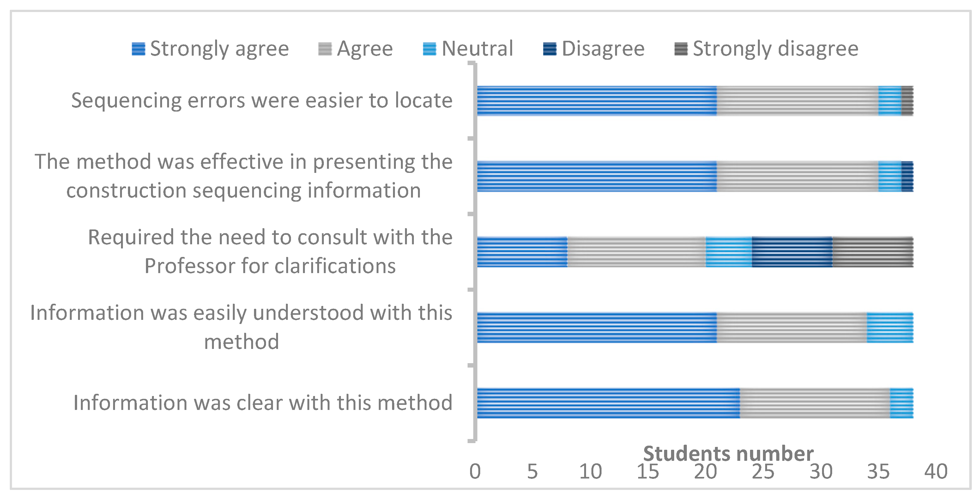Click the Strongly agree legend swatch
The height and width of the screenshot is (500, 980).
(x=138, y=49)
